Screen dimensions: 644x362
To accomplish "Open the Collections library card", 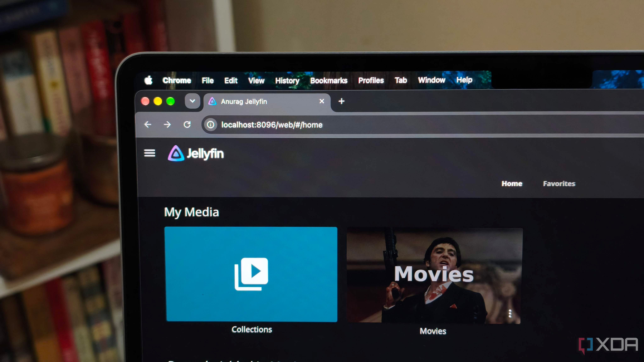I will 251,274.
